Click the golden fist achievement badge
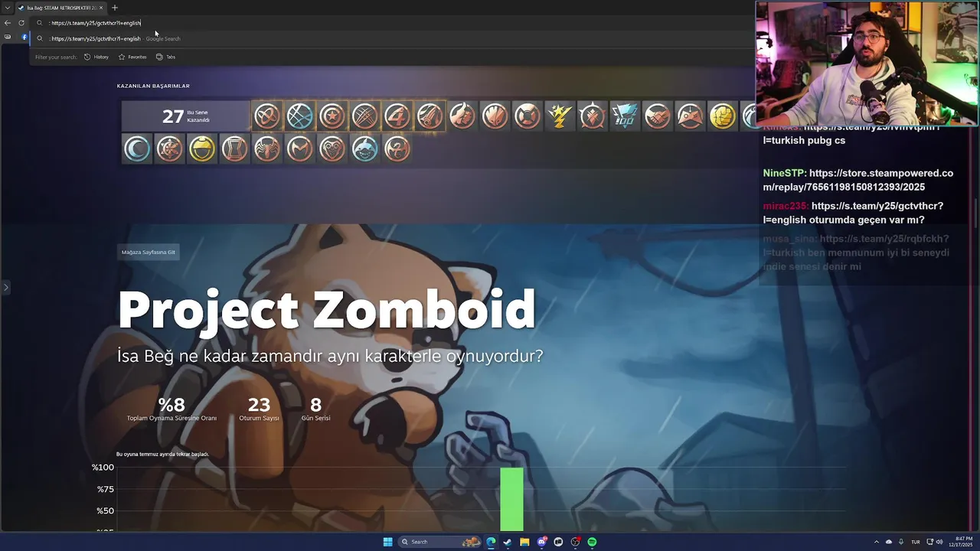This screenshot has width=980, height=551. pos(722,116)
